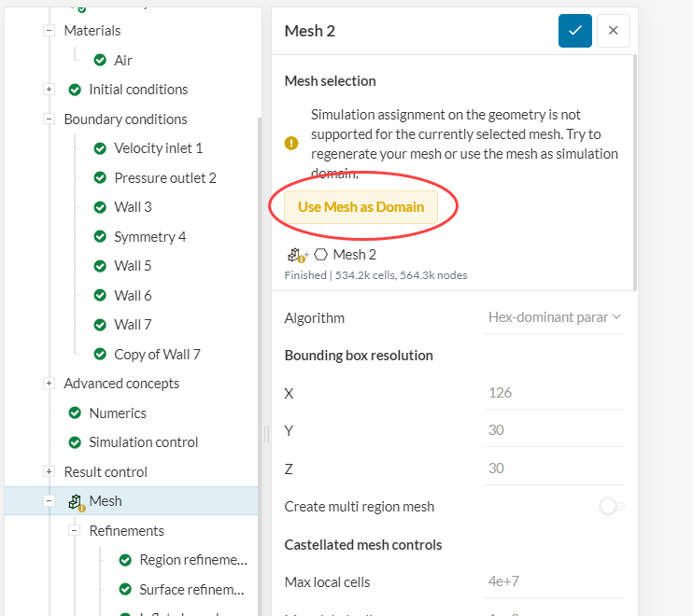Toggle Create multi region mesh switch
693x616 pixels.
click(612, 507)
